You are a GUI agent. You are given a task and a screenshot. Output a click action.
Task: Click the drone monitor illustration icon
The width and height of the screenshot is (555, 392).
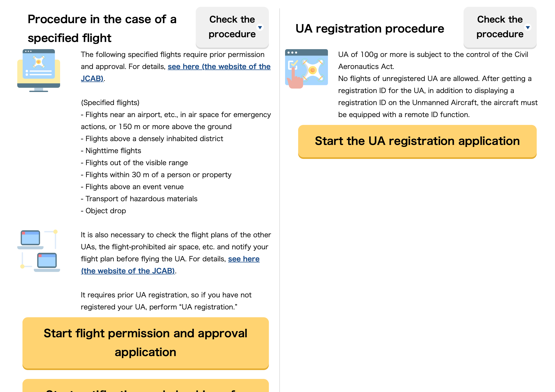[39, 70]
